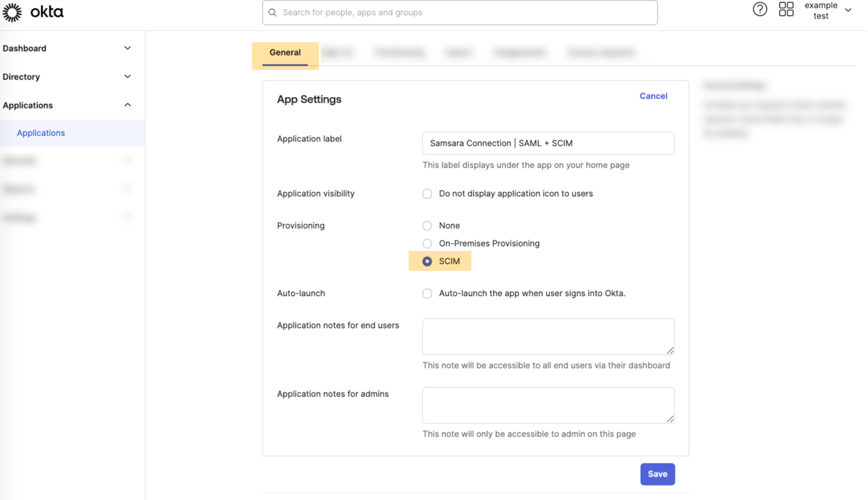Expand the Directory sidebar section
The image size is (868, 500).
127,77
